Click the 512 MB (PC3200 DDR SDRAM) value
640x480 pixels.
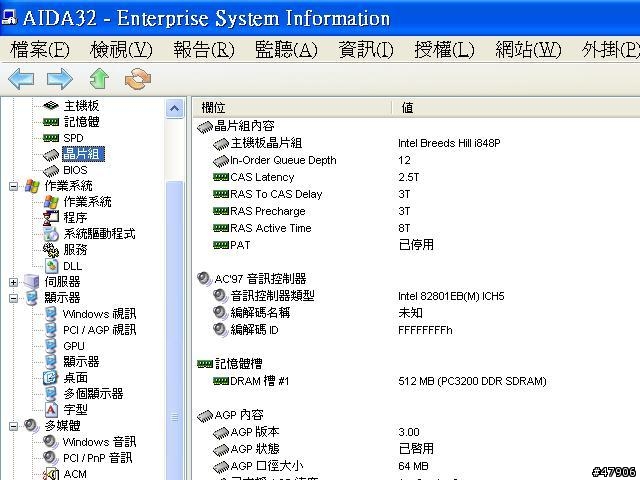click(x=472, y=381)
